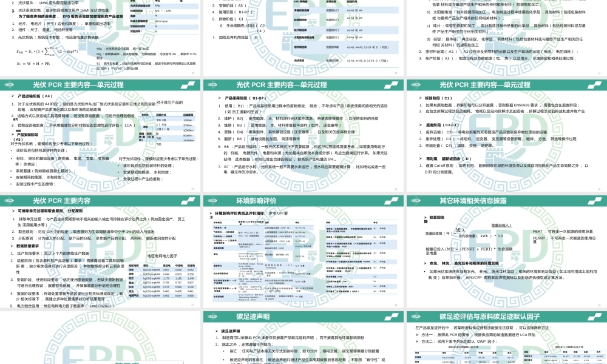Click the 更换 (B4) line

[x=287, y=132]
